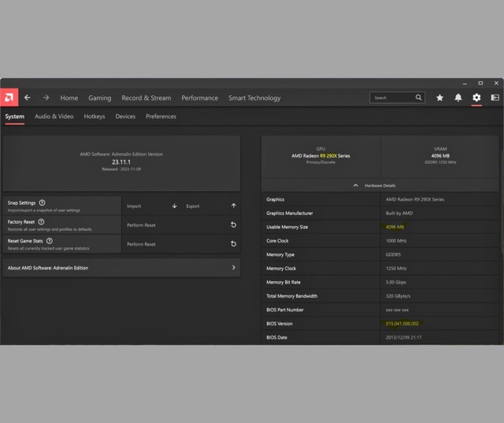Click Core Clock value 1000 MHz
The height and width of the screenshot is (423, 504).
(x=396, y=241)
